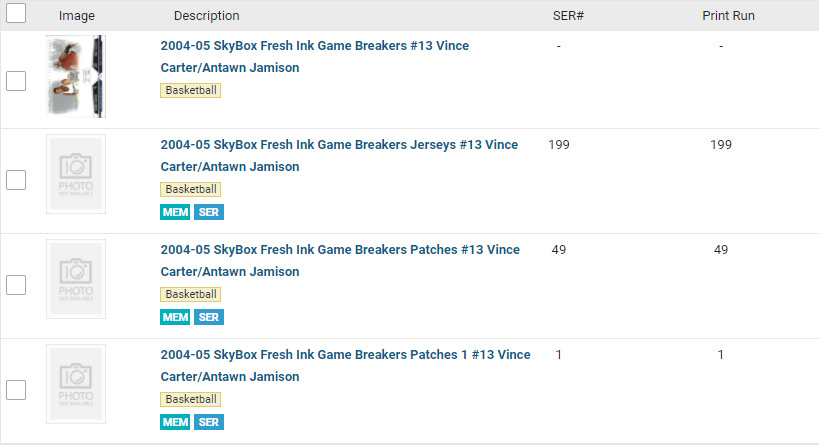Select the Game Breakers Jerseys row checkbox
The image size is (819, 445).
click(16, 180)
